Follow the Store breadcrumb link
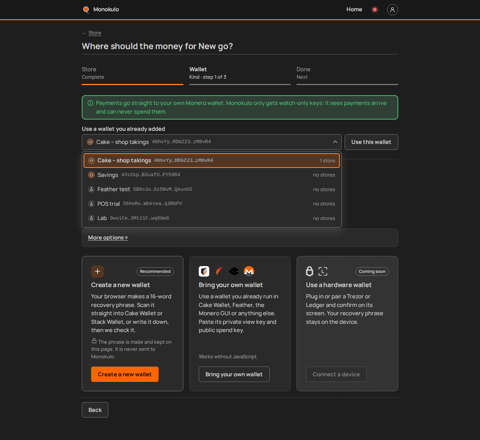480x440 pixels. tap(95, 33)
